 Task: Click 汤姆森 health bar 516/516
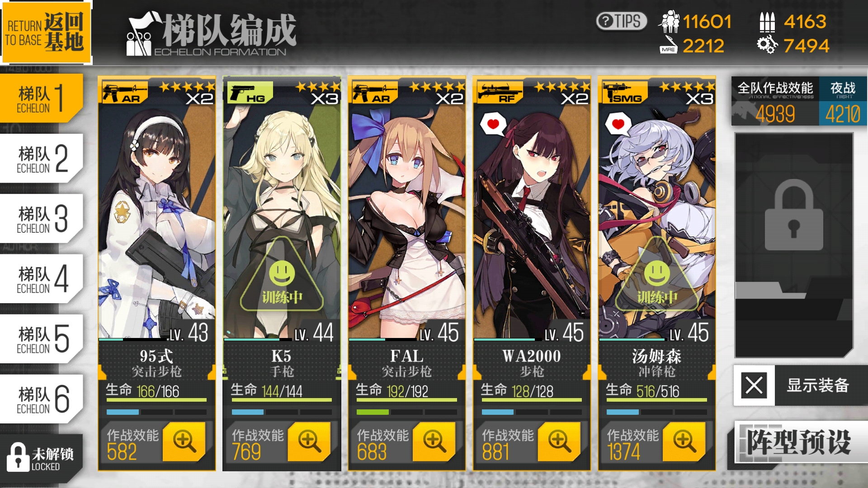coord(656,392)
